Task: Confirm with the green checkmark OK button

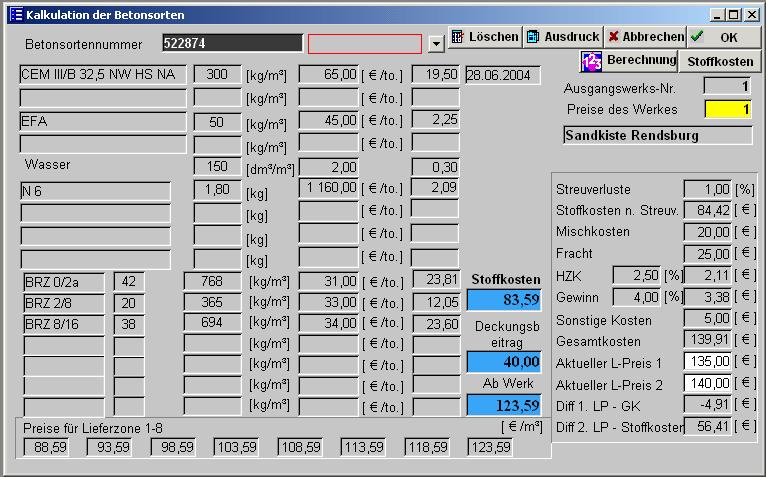Action: pyautogui.click(x=723, y=37)
